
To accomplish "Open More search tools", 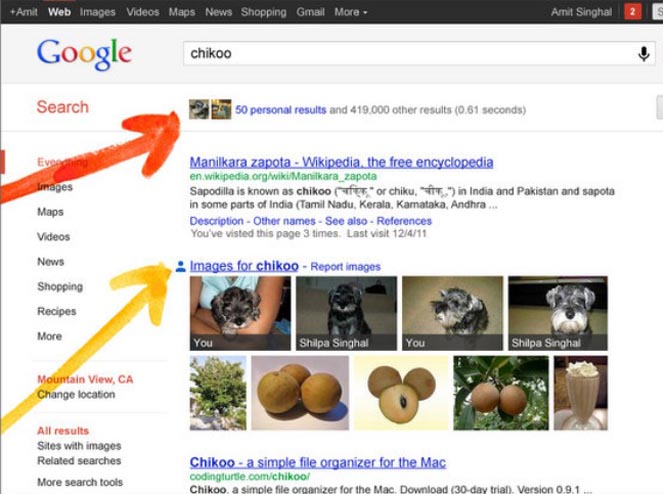I will click(80, 482).
